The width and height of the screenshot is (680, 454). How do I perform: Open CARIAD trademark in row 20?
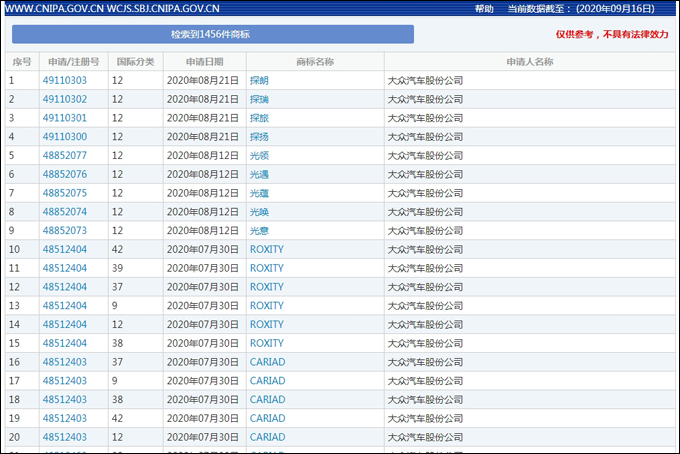coord(268,437)
